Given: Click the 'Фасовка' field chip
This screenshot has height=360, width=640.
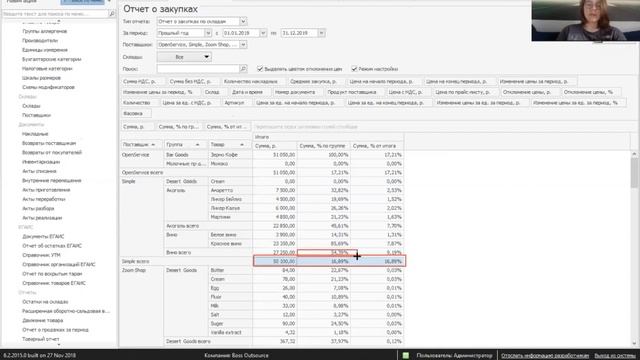Looking at the screenshot, I should (136, 113).
